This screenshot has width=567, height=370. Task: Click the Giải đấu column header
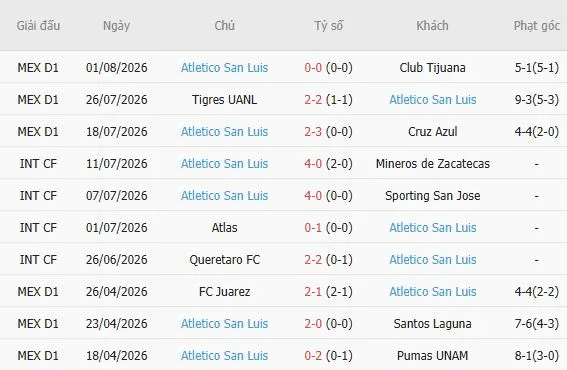click(x=38, y=26)
